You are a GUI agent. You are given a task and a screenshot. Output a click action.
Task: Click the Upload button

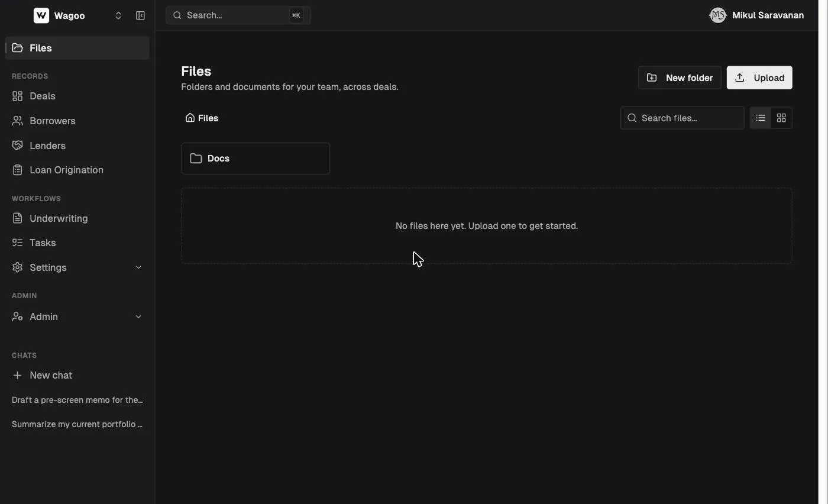759,77
